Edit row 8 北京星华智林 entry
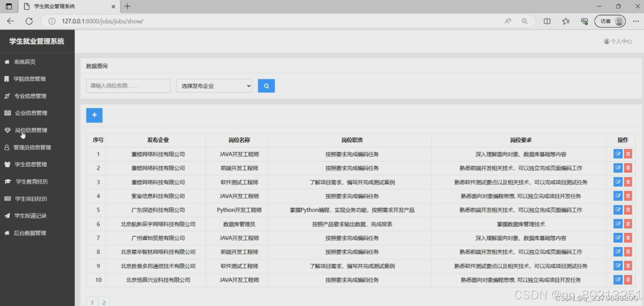The image size is (644, 306). pyautogui.click(x=618, y=252)
